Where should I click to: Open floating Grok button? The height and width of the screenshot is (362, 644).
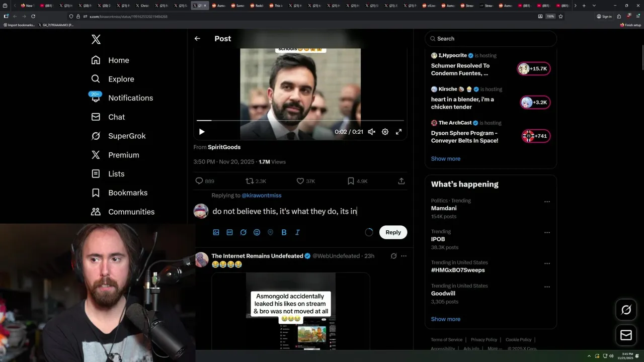[x=626, y=310]
